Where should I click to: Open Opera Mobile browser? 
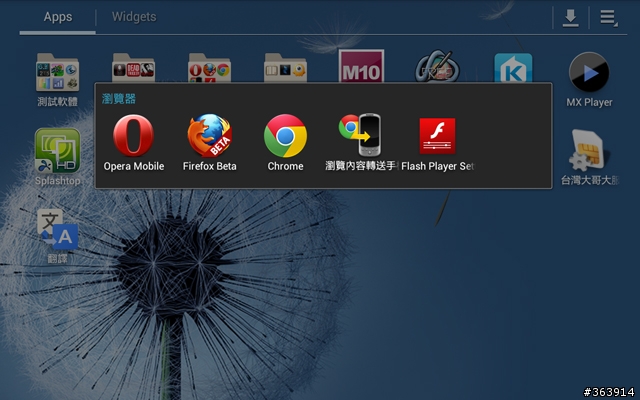pyautogui.click(x=133, y=136)
